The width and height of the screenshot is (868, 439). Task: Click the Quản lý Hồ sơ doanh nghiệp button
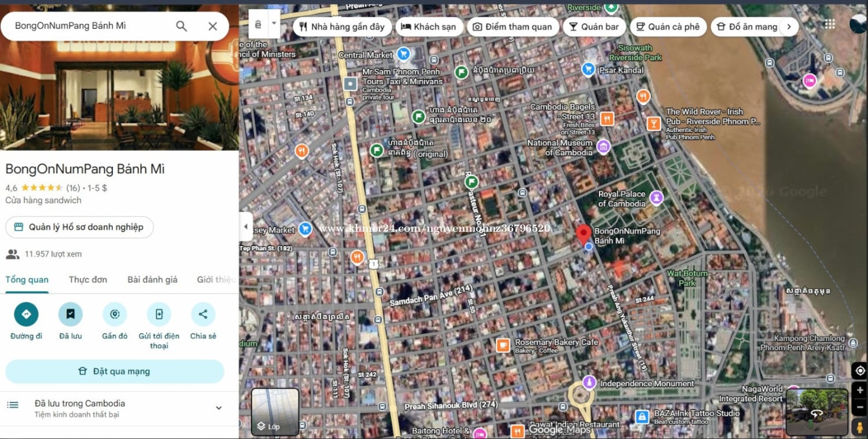[x=79, y=227]
